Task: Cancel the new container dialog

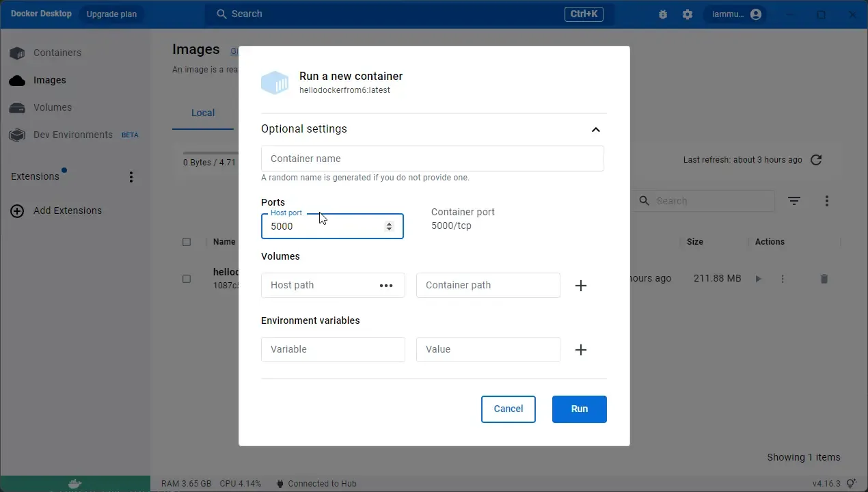Action: (x=508, y=409)
